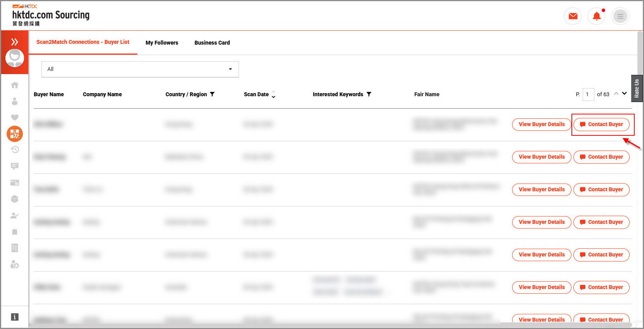Open the hamburger menu icon

point(620,16)
